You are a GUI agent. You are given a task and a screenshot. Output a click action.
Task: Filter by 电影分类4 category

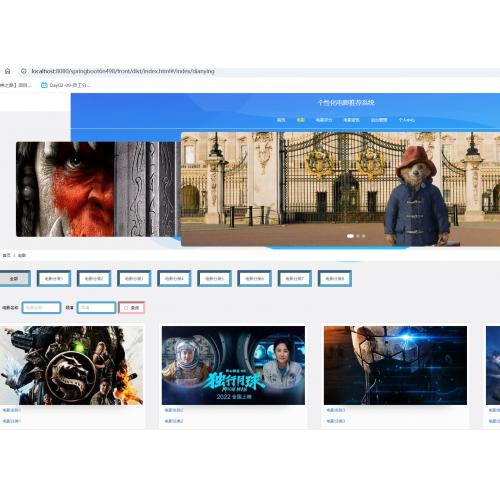pyautogui.click(x=174, y=279)
